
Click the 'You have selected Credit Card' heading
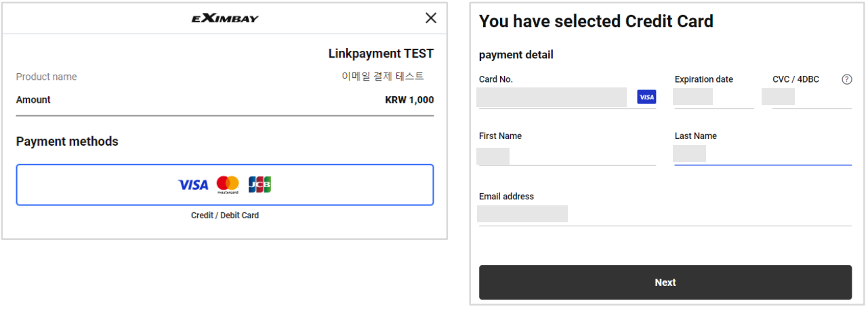pos(596,21)
